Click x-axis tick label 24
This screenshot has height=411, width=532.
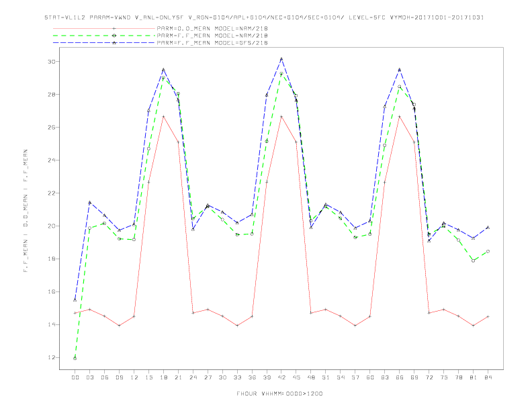point(193,377)
